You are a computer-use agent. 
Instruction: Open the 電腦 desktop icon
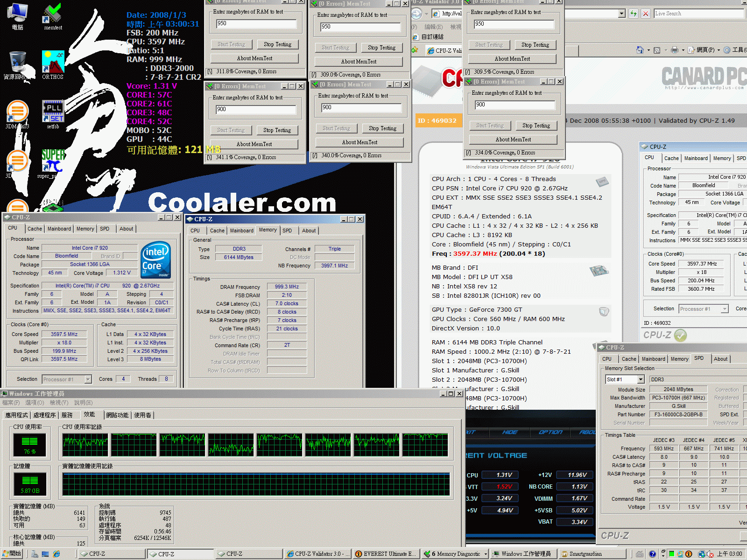tap(17, 16)
